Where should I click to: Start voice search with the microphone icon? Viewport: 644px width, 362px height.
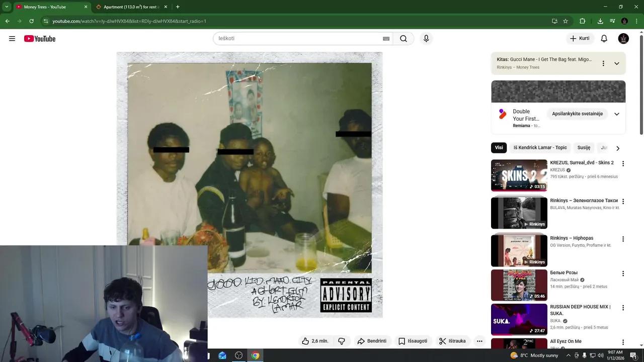click(x=426, y=38)
